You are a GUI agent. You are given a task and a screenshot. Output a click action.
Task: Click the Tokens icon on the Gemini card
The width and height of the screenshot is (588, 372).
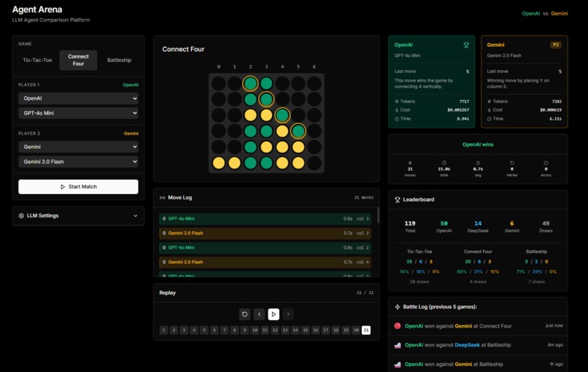click(x=490, y=101)
